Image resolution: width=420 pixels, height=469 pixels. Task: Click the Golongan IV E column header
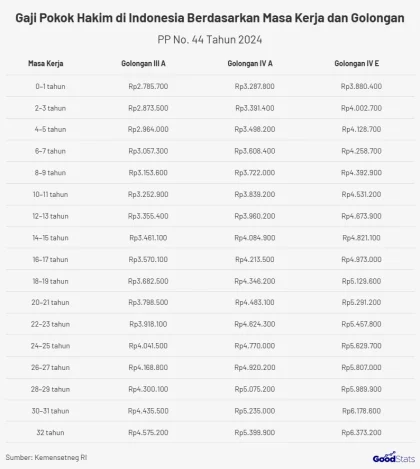coord(357,63)
